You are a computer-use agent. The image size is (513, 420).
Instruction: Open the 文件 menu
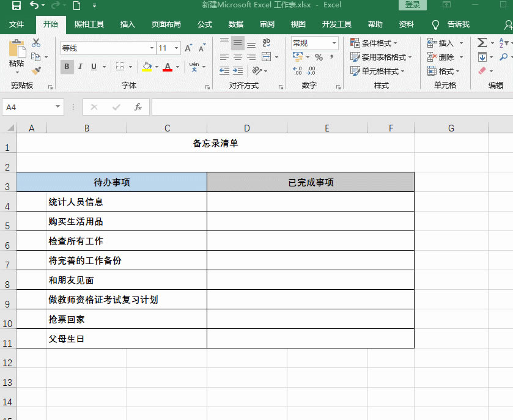click(17, 24)
